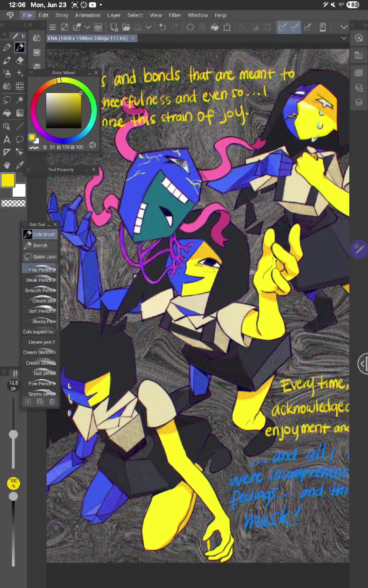Select the Blocky Pen brush

coord(39,321)
